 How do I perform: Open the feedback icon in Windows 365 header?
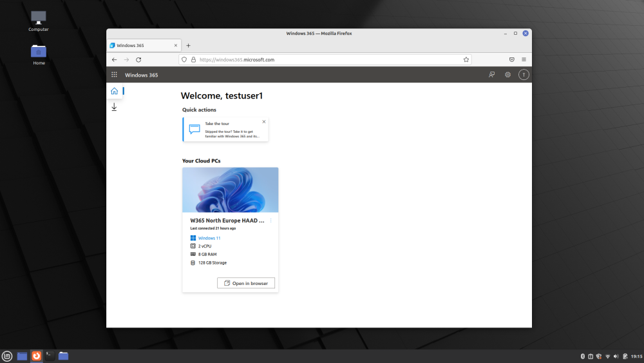tap(491, 75)
